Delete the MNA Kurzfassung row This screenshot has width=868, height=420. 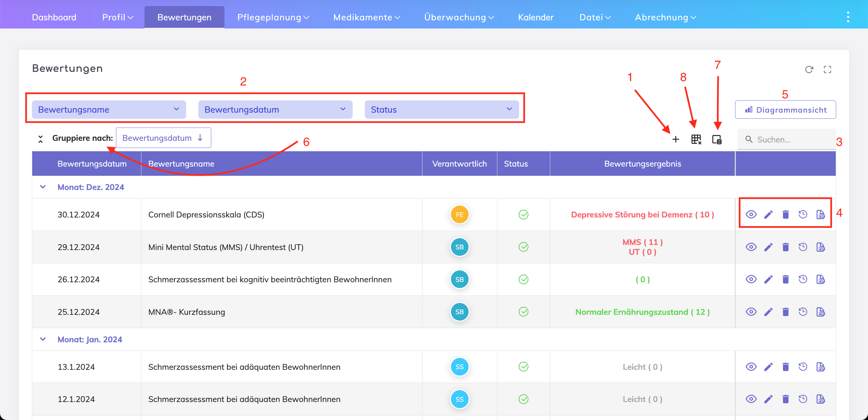pos(786,312)
